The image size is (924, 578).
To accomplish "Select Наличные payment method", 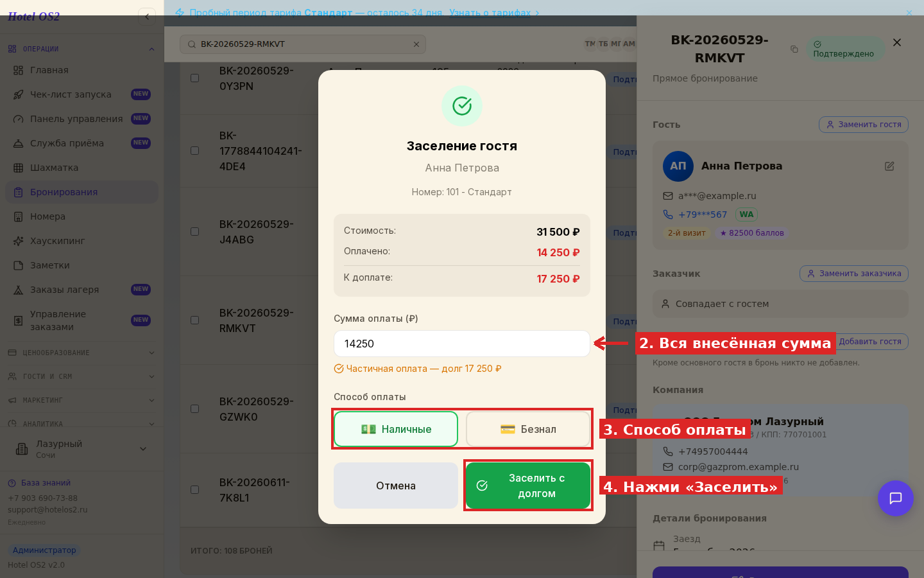I will point(396,429).
